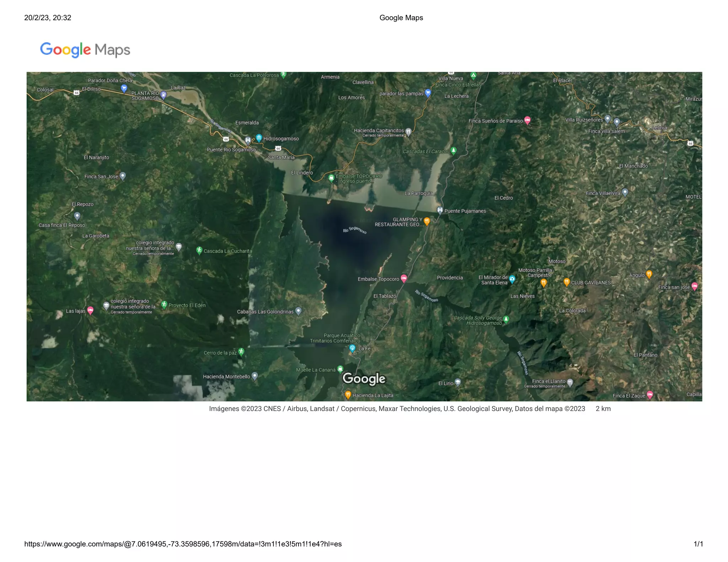Open the google.com/maps URL in footer

183,544
